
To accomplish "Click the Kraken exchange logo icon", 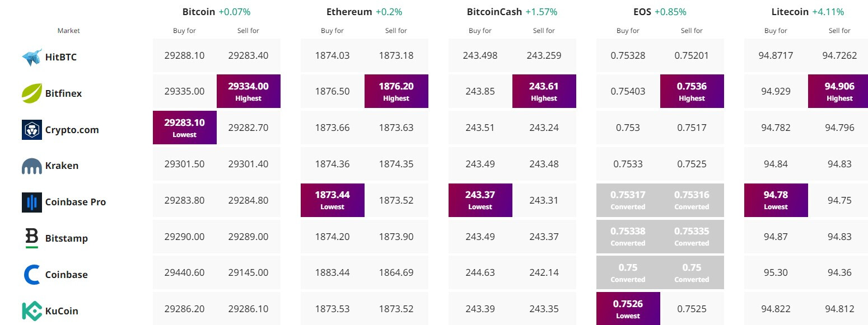I will tap(32, 166).
